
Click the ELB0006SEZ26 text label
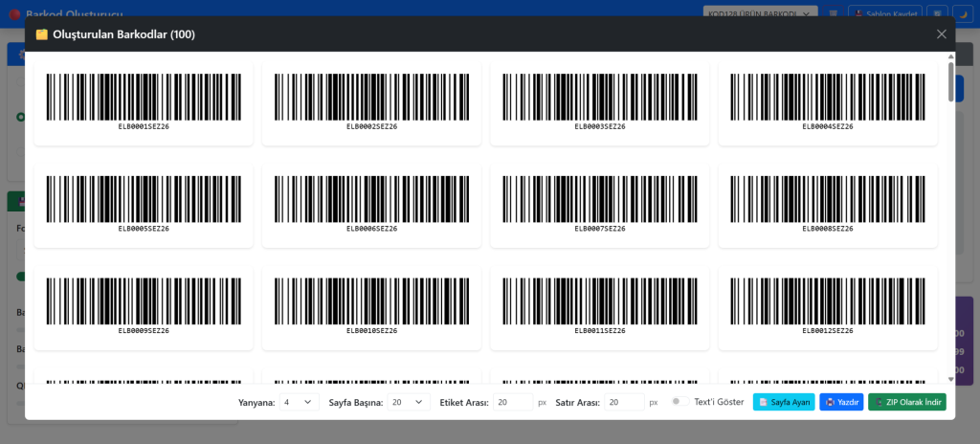coord(372,229)
